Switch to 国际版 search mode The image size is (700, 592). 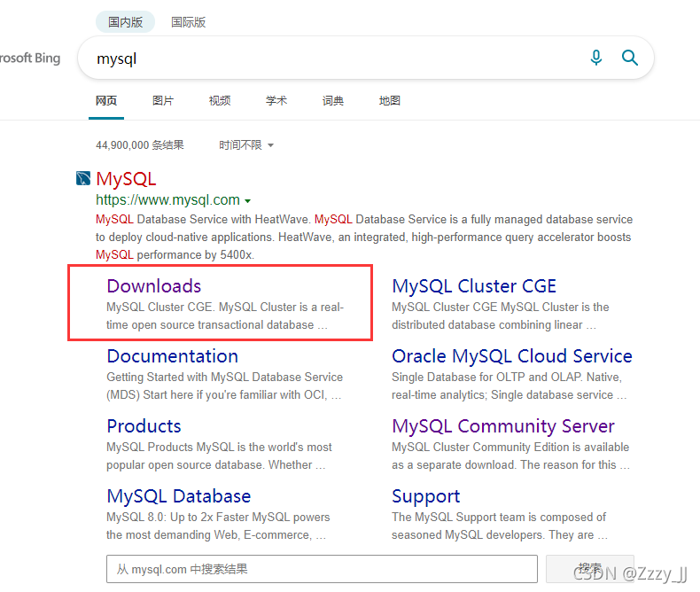click(189, 22)
